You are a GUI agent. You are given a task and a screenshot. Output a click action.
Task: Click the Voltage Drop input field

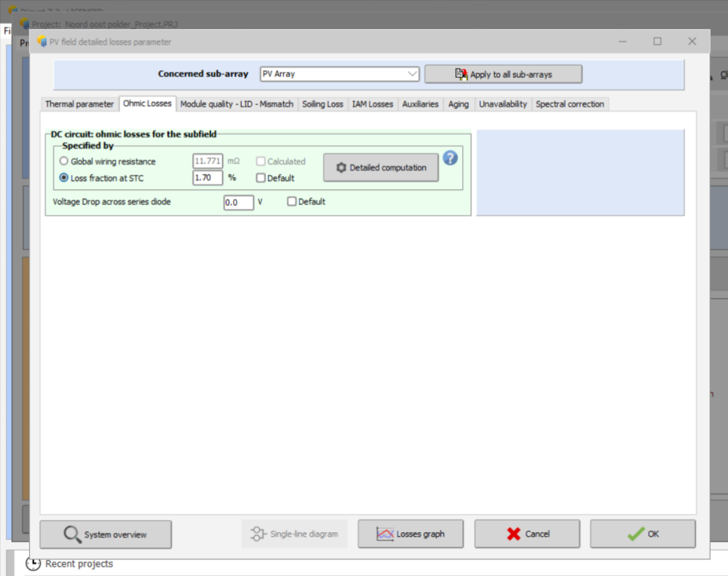(238, 202)
